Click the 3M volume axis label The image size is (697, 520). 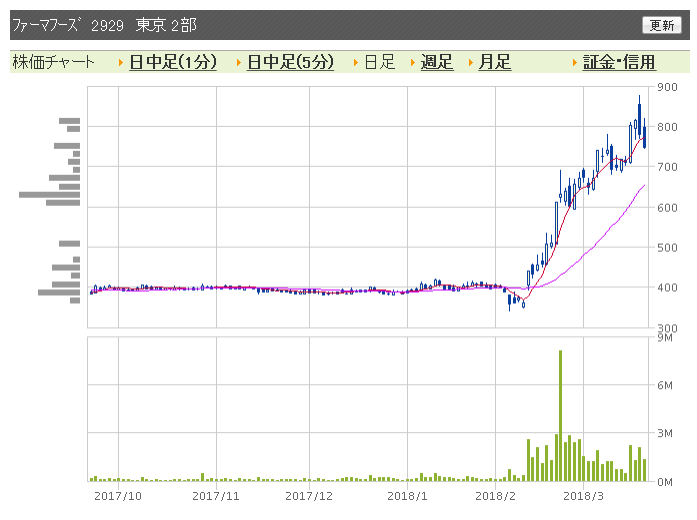665,433
